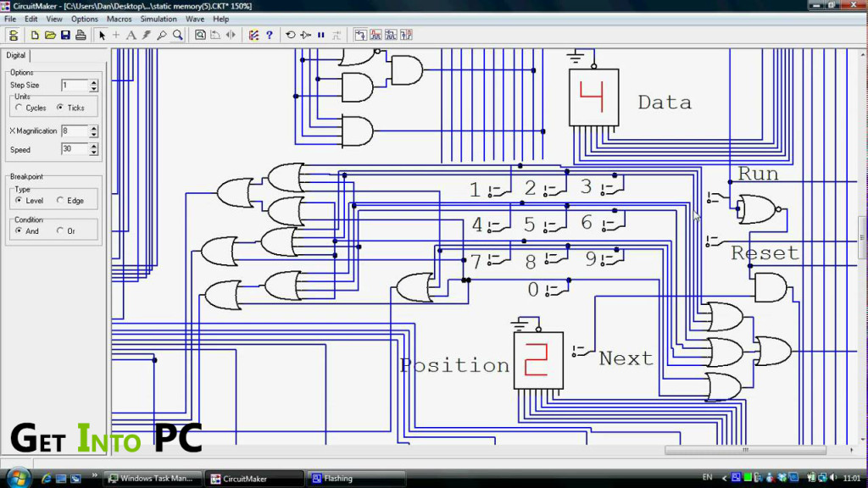868x488 pixels.
Task: Set breakpoint type to Edge
Action: tap(70, 200)
